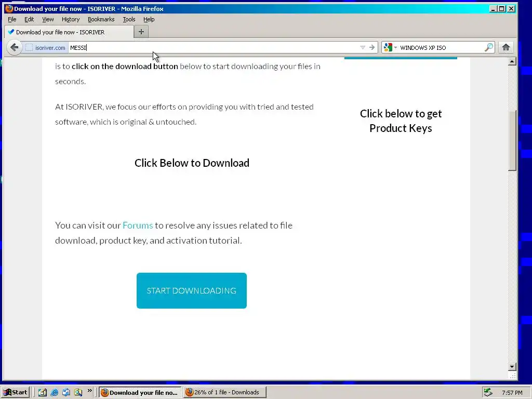Click the scrollbar up arrow
The image size is (532, 399).
[512, 61]
